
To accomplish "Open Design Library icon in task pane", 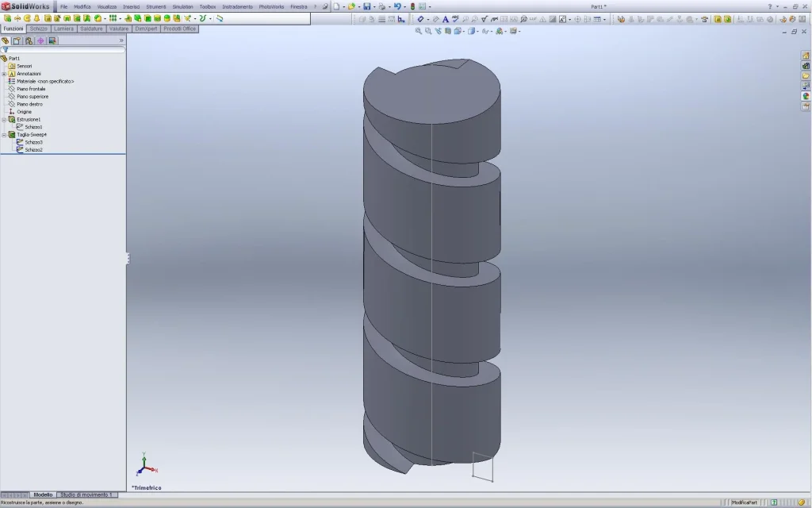I will pos(806,66).
